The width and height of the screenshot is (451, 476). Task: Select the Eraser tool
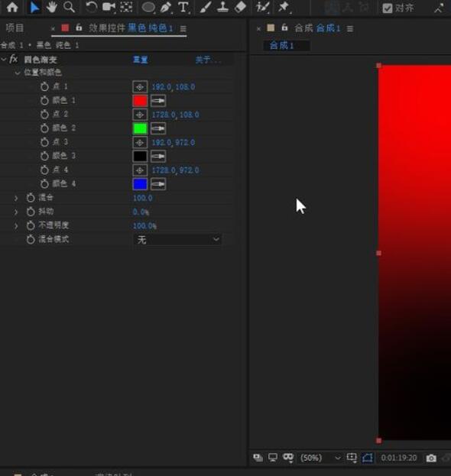(x=240, y=7)
